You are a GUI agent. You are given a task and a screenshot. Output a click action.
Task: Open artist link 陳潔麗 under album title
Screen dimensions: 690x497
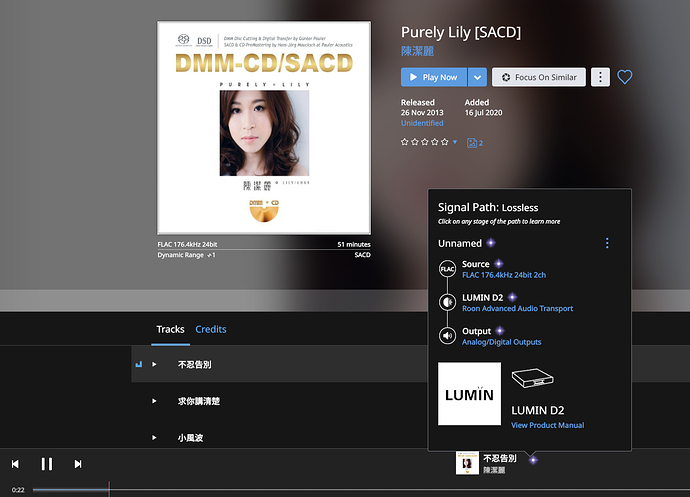(417, 51)
